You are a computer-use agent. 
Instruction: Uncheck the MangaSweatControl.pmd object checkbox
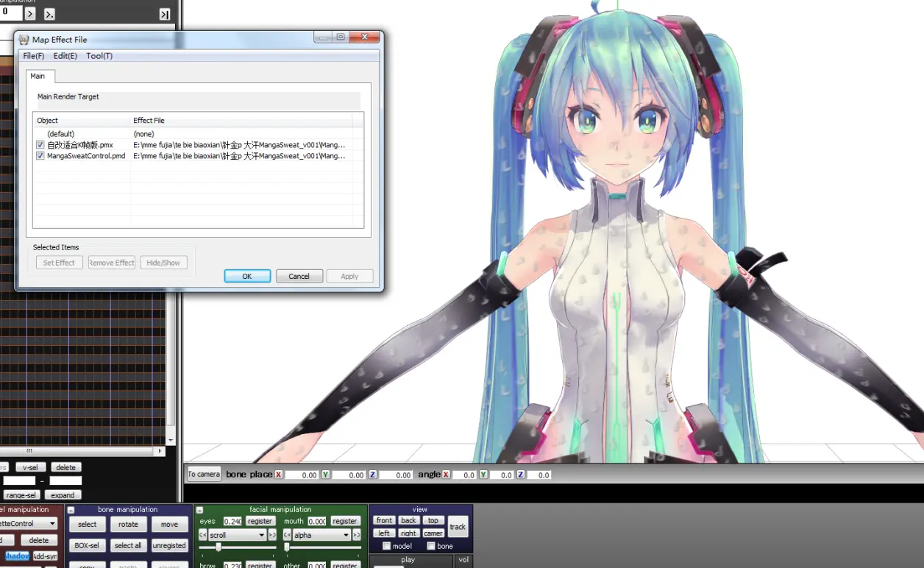(x=40, y=156)
